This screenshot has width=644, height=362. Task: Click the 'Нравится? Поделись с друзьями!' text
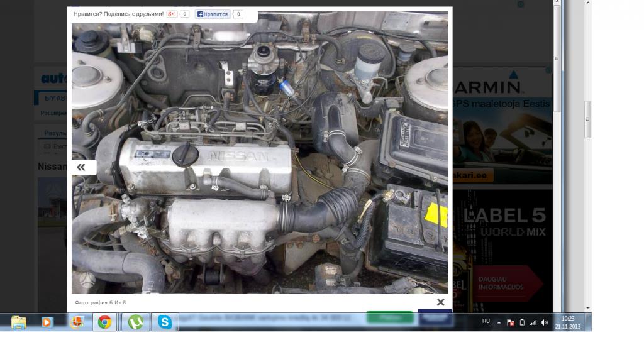(118, 14)
